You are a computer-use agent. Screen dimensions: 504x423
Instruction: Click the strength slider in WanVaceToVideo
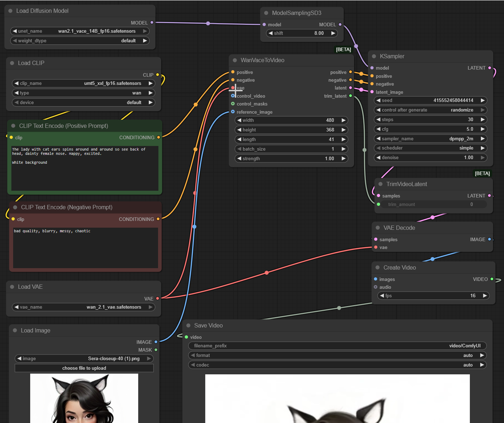291,159
